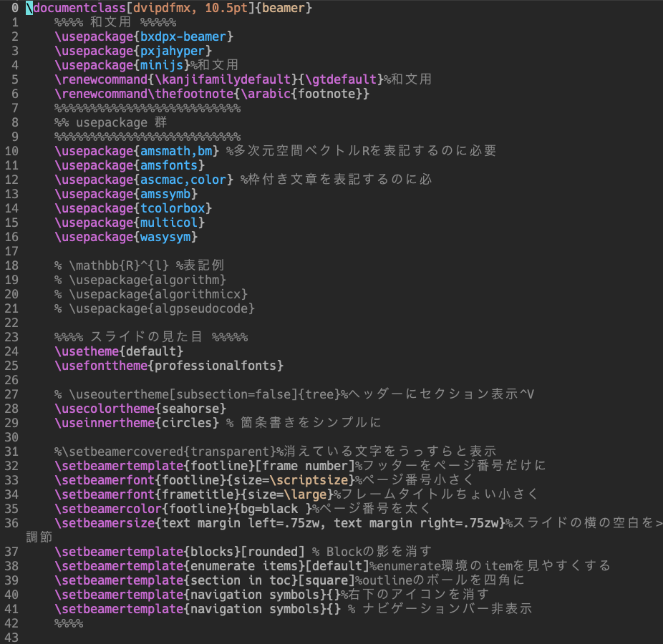Viewport: 663px width, 644px height.
Task: Click \scriptsize on line 33
Action: pos(309,480)
